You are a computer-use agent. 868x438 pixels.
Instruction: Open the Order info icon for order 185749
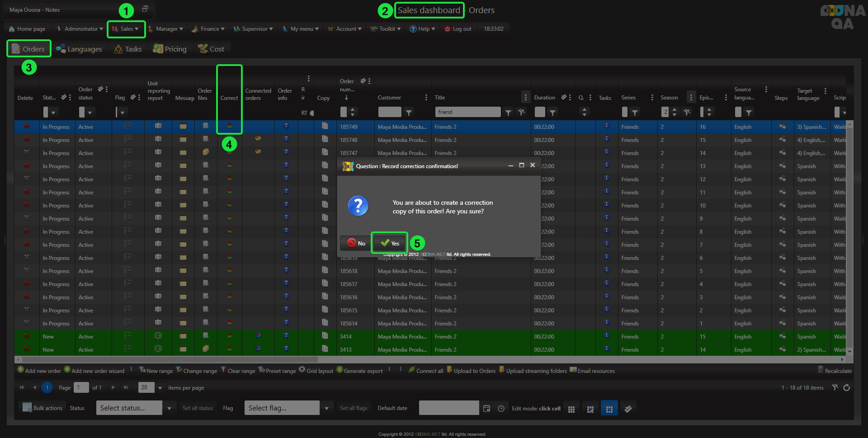[x=286, y=126]
